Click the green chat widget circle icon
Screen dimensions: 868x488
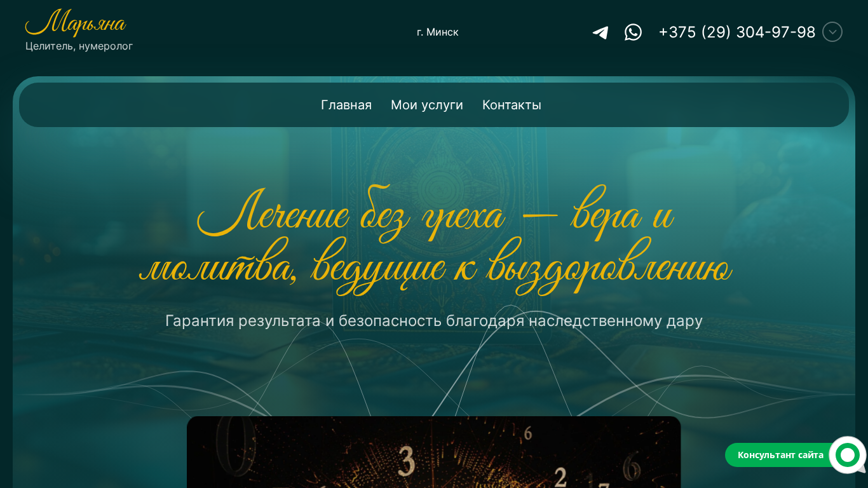tap(848, 455)
